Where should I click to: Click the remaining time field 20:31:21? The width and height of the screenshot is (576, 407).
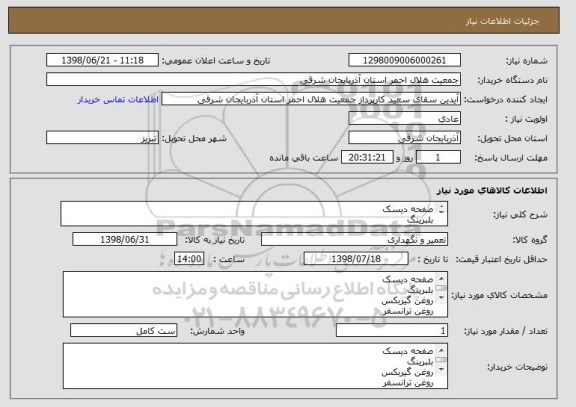coord(367,158)
